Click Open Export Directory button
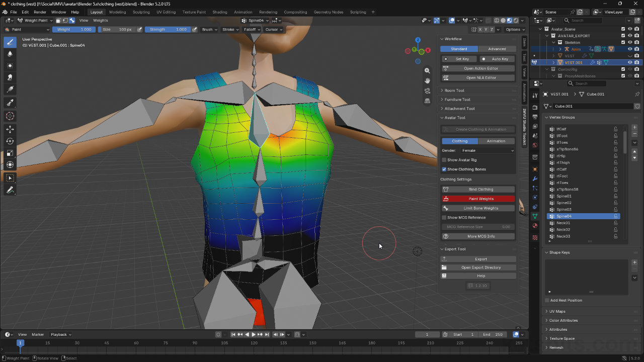 (478, 267)
